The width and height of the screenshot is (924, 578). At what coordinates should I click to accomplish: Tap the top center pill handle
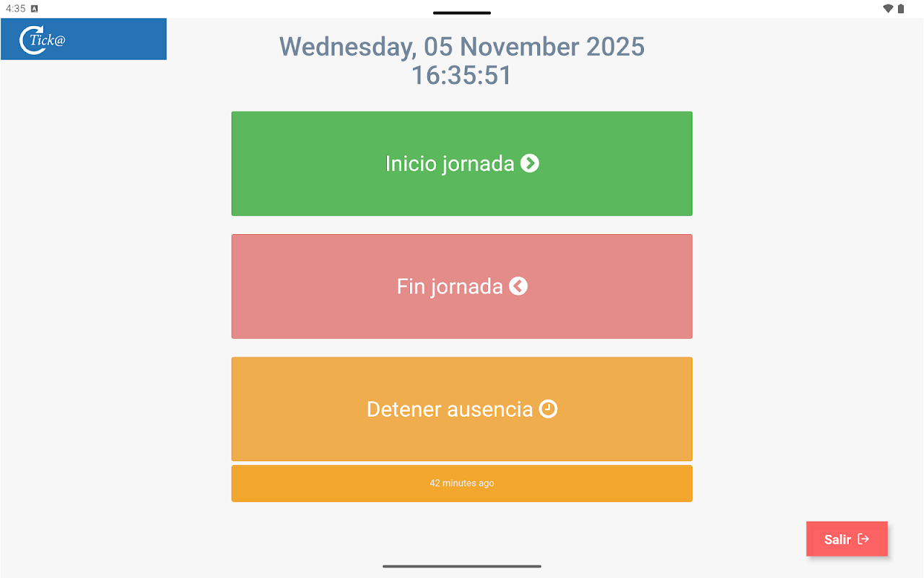(x=462, y=13)
